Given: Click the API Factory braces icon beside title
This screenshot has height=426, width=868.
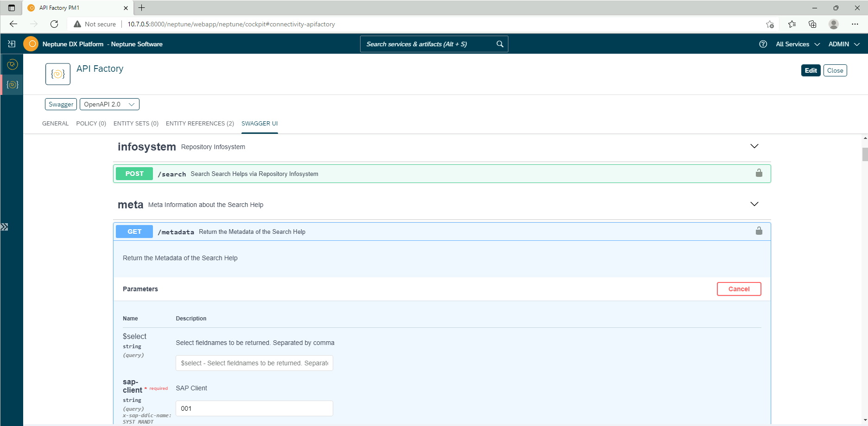Looking at the screenshot, I should (58, 74).
